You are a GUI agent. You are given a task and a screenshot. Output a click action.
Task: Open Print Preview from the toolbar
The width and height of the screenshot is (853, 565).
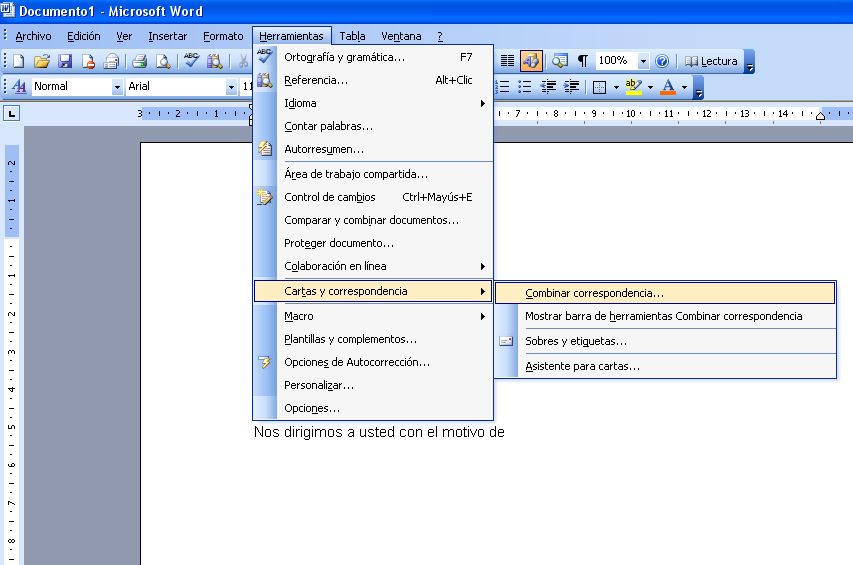click(x=163, y=61)
